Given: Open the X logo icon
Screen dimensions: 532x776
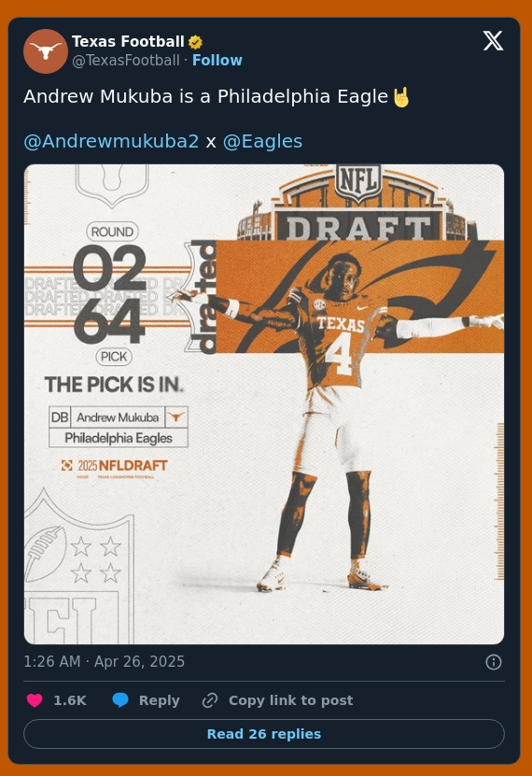Looking at the screenshot, I should 493,40.
